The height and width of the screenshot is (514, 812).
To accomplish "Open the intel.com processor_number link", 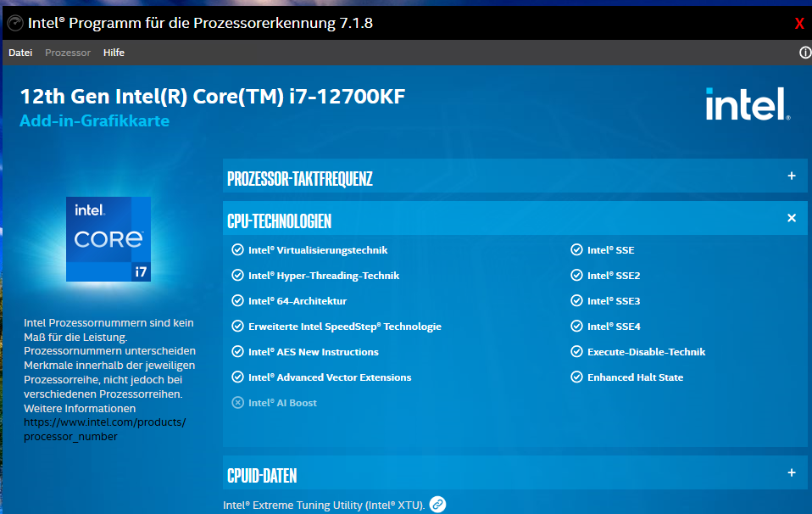I will click(104, 429).
